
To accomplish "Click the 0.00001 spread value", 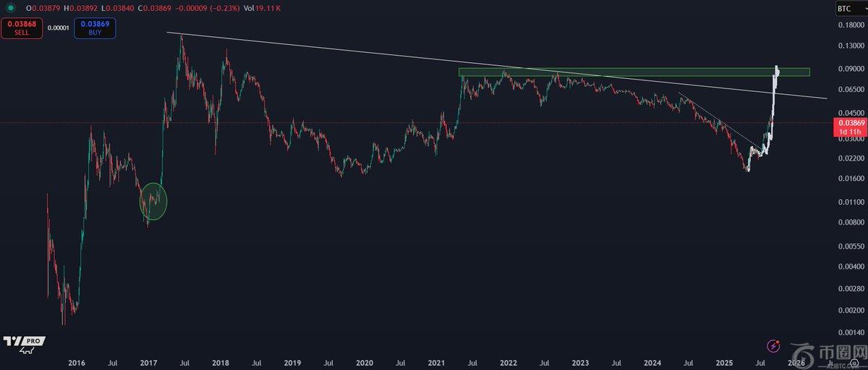I will [x=59, y=28].
